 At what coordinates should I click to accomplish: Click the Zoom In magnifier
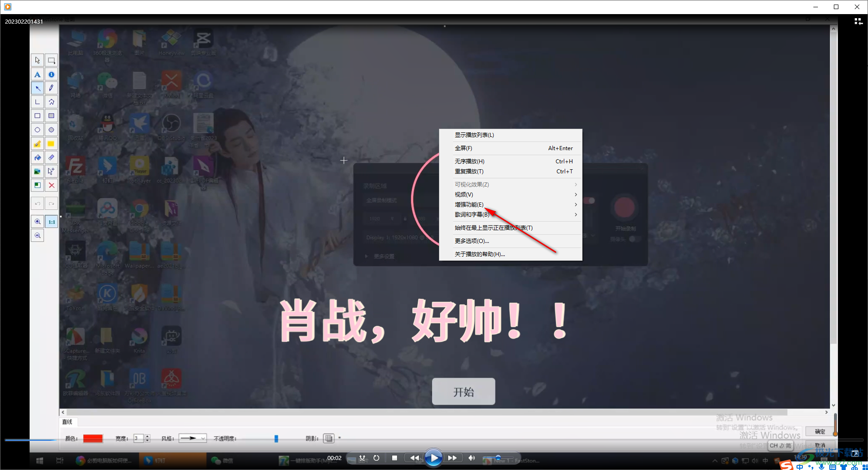tap(37, 222)
